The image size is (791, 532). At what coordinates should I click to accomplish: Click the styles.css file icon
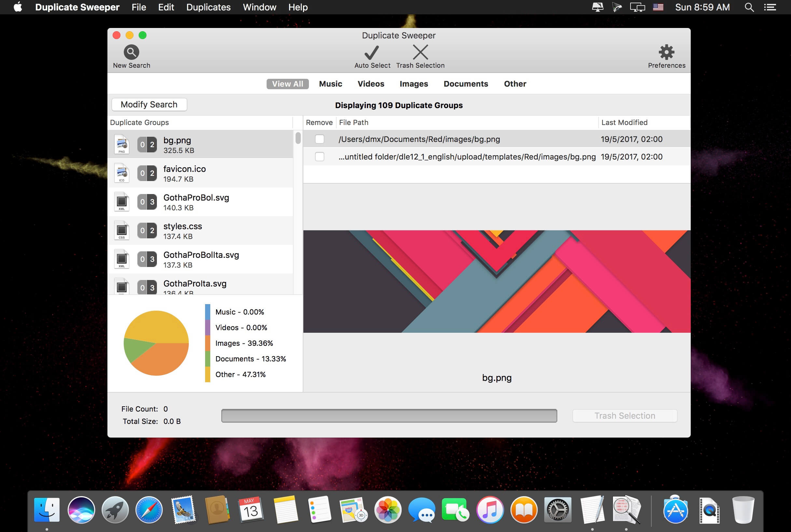pyautogui.click(x=121, y=231)
